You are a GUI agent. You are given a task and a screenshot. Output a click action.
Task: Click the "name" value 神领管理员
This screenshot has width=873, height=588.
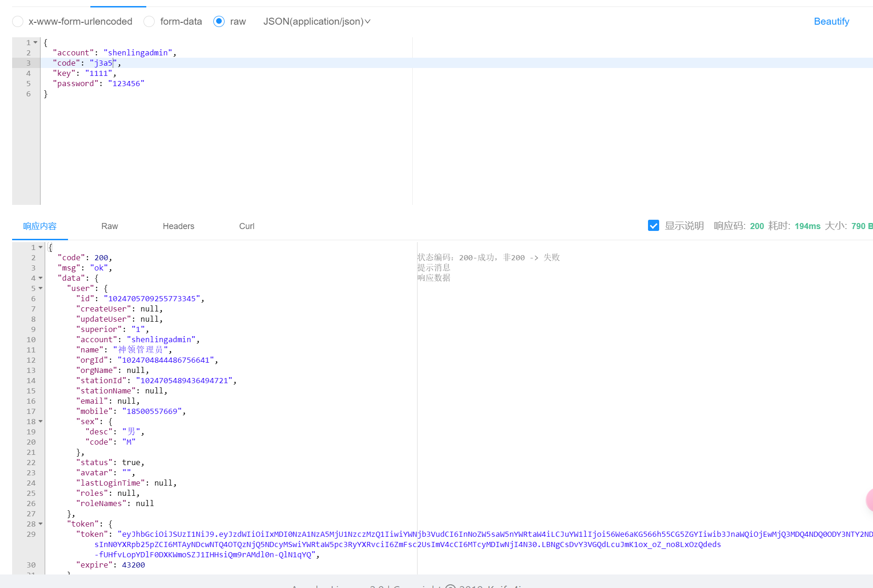coord(140,350)
